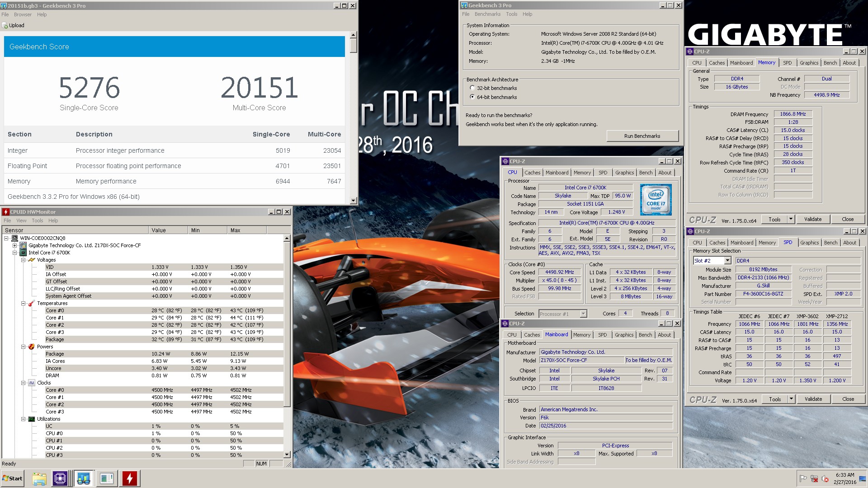
Task: Open the Browser menu in Geekbench results window
Action: (23, 14)
